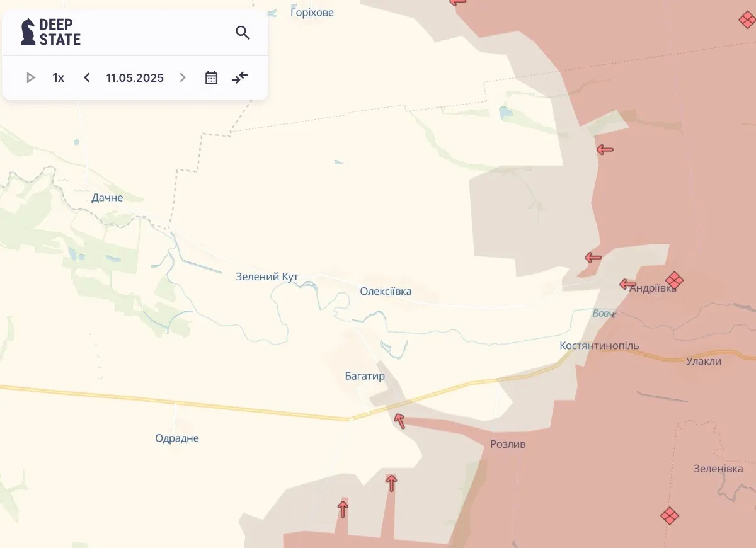
Task: Open the map search
Action: click(243, 33)
